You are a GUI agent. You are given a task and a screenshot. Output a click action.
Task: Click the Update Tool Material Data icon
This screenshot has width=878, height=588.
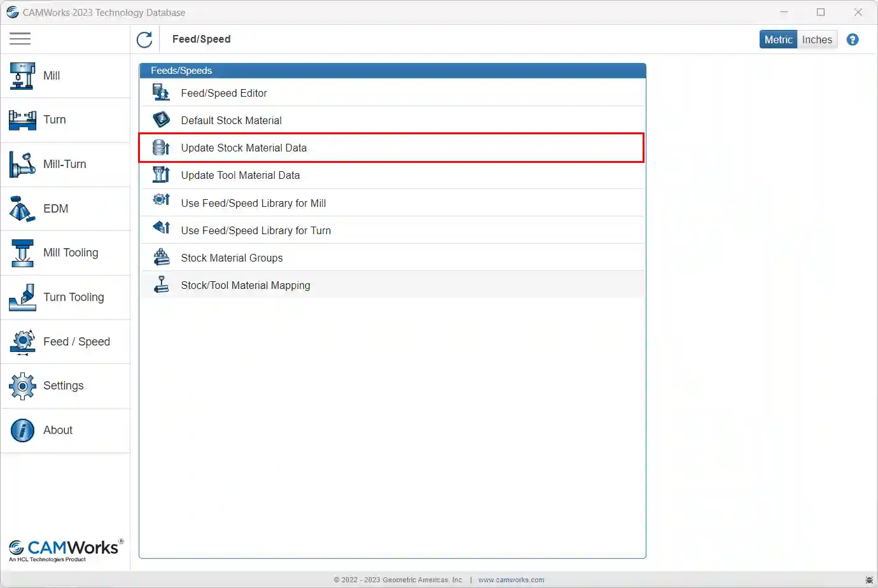161,174
